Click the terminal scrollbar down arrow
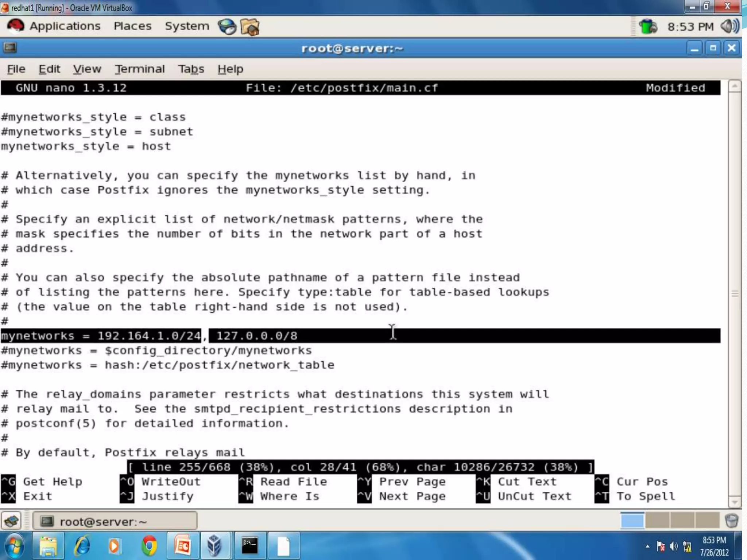Screen dimensions: 747x560 (734, 502)
